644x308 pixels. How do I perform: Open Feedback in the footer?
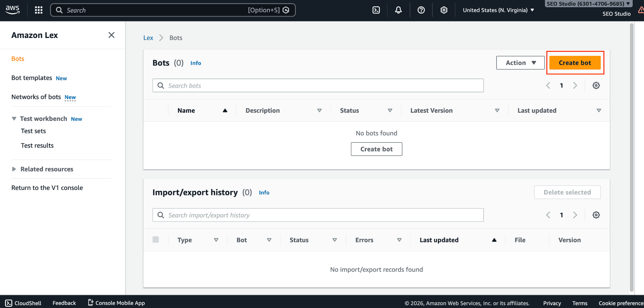64,303
